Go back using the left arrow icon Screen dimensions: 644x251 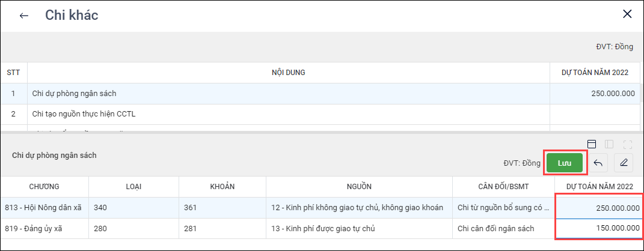pos(24,16)
